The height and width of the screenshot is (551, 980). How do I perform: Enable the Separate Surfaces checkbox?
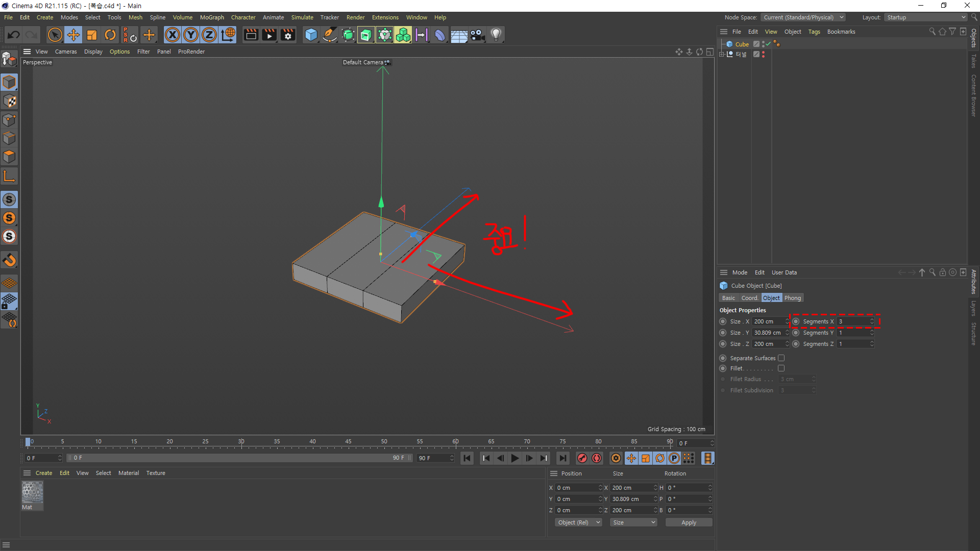tap(781, 358)
